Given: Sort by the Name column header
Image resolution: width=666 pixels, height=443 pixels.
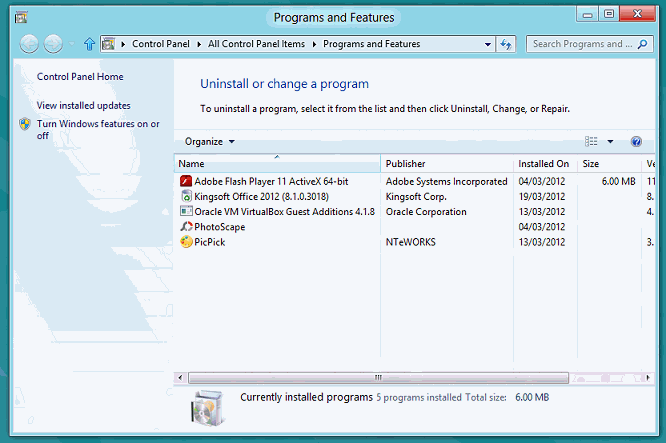Looking at the screenshot, I should (x=277, y=164).
